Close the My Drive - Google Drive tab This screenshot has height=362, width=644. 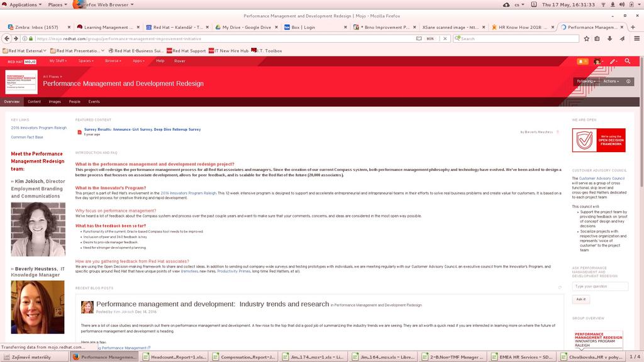(277, 27)
